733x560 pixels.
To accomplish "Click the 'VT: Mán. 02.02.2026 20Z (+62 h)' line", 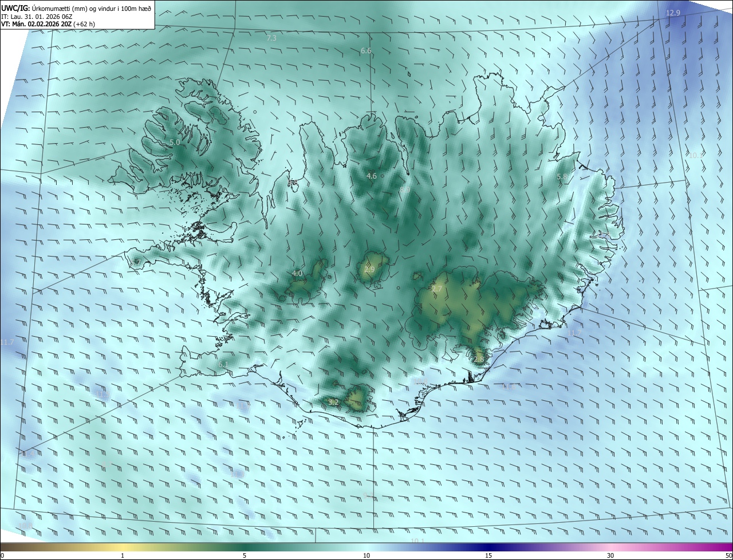I will point(49,25).
